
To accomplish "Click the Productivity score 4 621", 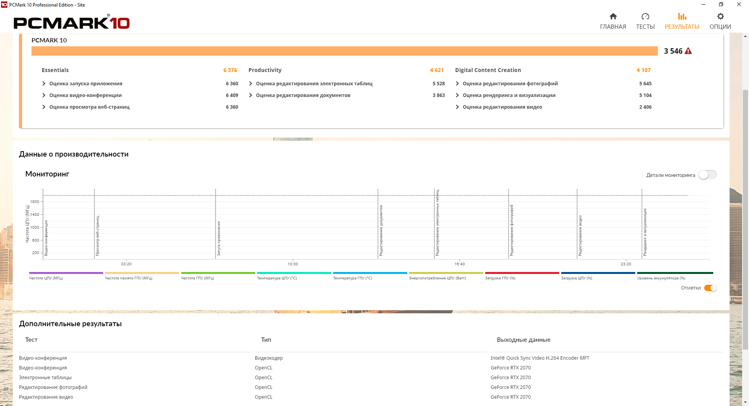I will point(437,70).
